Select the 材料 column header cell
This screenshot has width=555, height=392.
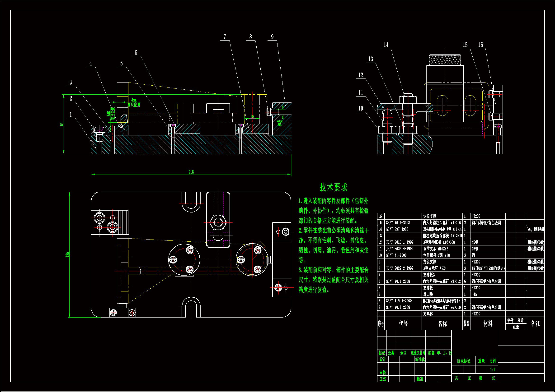(488, 324)
